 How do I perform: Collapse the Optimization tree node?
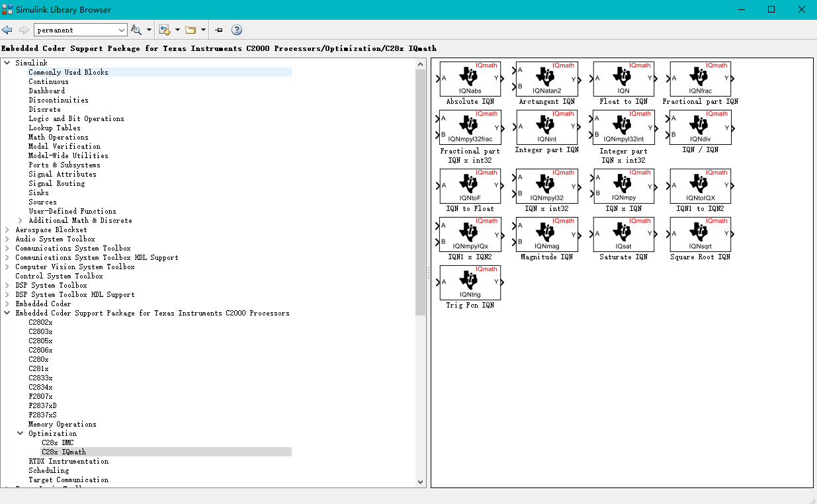21,433
